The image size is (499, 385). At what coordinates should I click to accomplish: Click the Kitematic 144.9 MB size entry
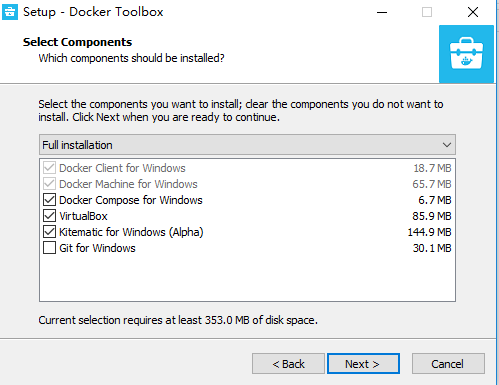point(429,232)
